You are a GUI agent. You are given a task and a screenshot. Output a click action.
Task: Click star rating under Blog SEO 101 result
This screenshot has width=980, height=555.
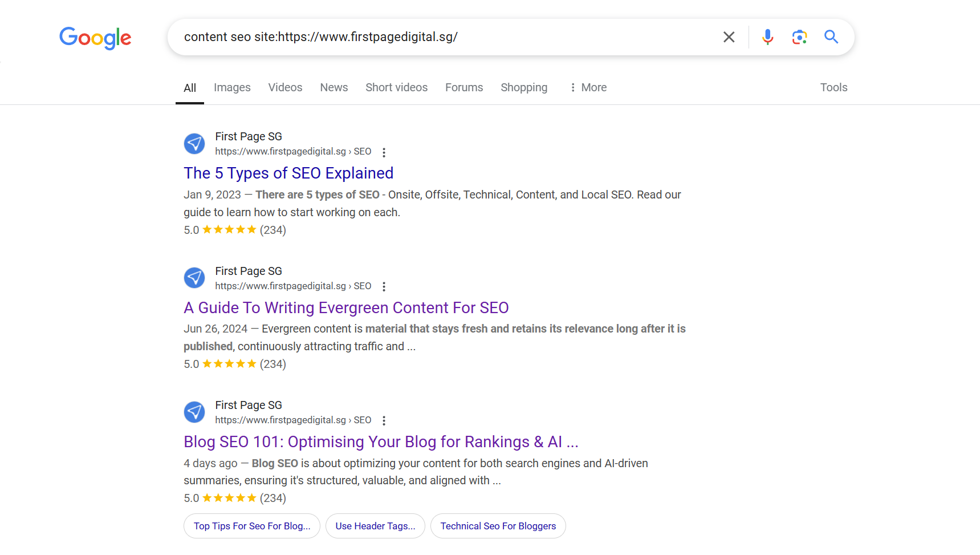click(x=229, y=497)
